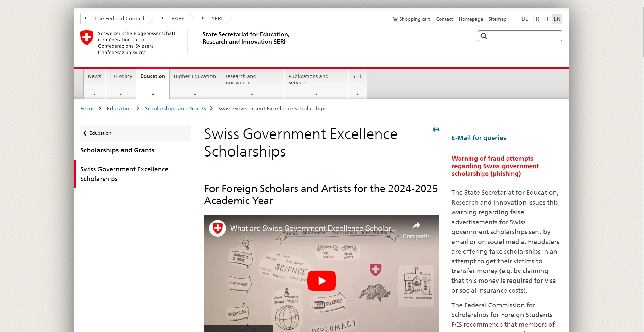The width and height of the screenshot is (644, 332).
Task: Click Scholarships and Grants breadcrumb link
Action: 175,109
